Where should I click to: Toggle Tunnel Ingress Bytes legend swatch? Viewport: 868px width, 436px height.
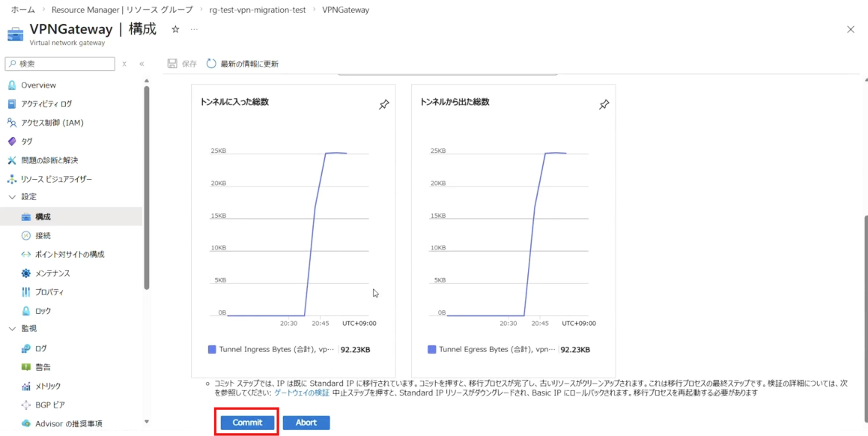212,349
